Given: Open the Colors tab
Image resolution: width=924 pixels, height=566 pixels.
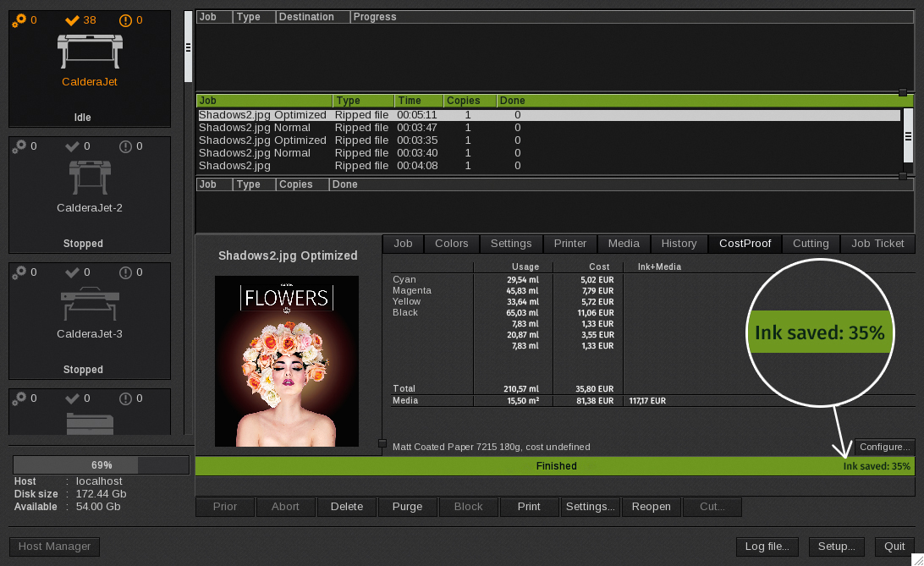Looking at the screenshot, I should (451, 244).
